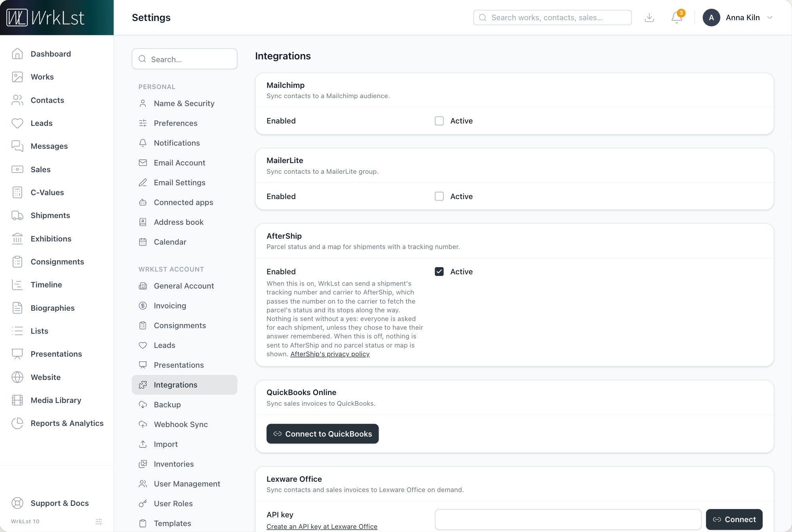The height and width of the screenshot is (532, 792).
Task: Click the Mailchimp card title
Action: point(286,85)
